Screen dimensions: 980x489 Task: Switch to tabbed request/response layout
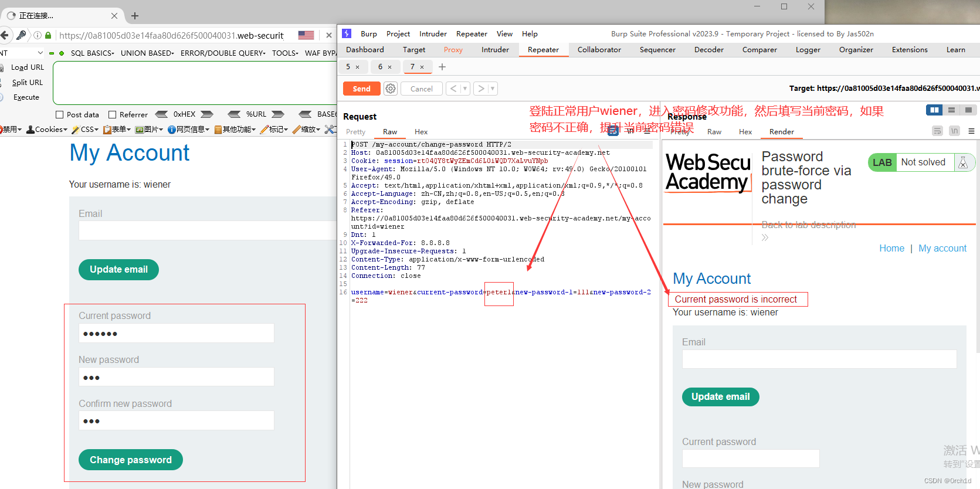pyautogui.click(x=968, y=110)
